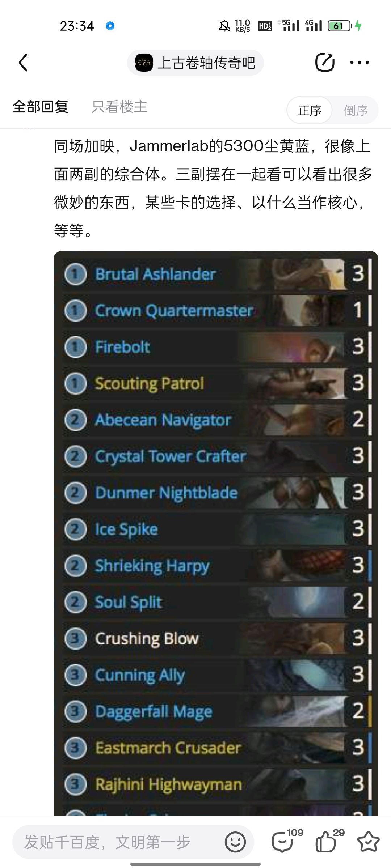Tap the Brutal Ashlander card row

tap(217, 274)
